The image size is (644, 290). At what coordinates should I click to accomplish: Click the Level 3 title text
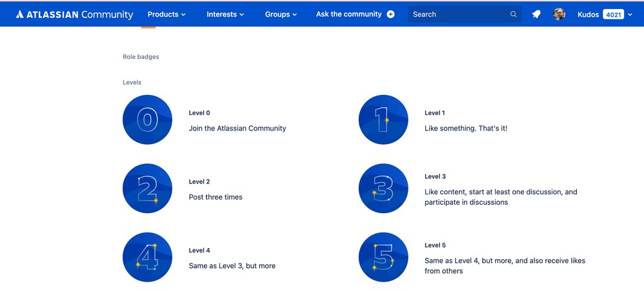tap(435, 176)
